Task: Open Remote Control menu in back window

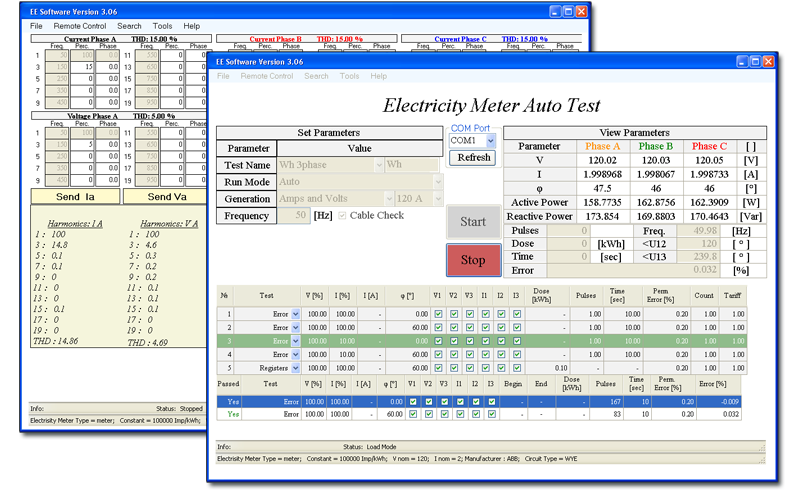Action: pyautogui.click(x=80, y=26)
